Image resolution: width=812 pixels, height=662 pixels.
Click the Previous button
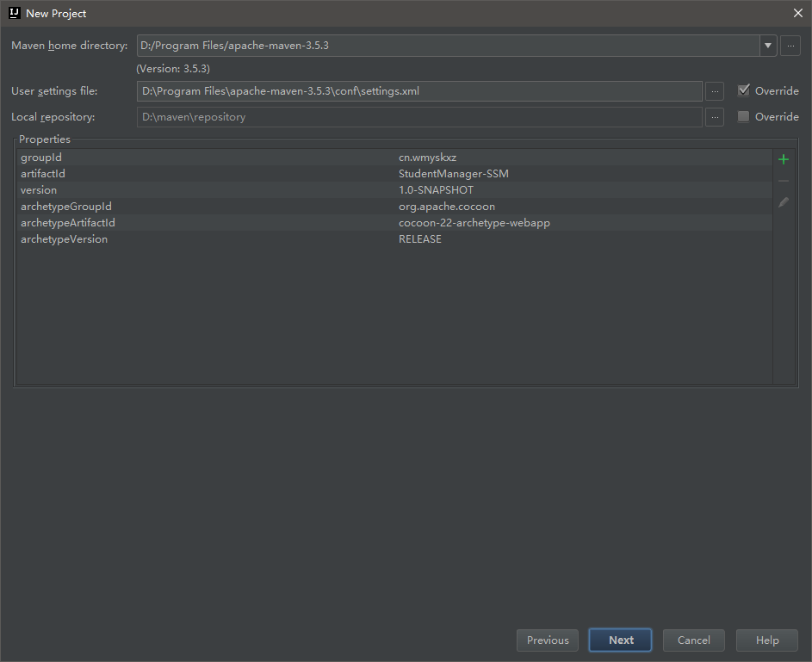[548, 640]
